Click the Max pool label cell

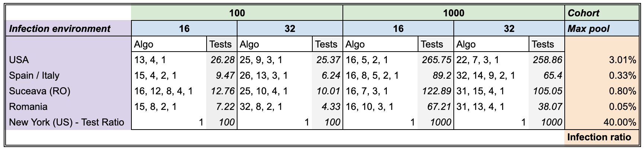tap(602, 29)
